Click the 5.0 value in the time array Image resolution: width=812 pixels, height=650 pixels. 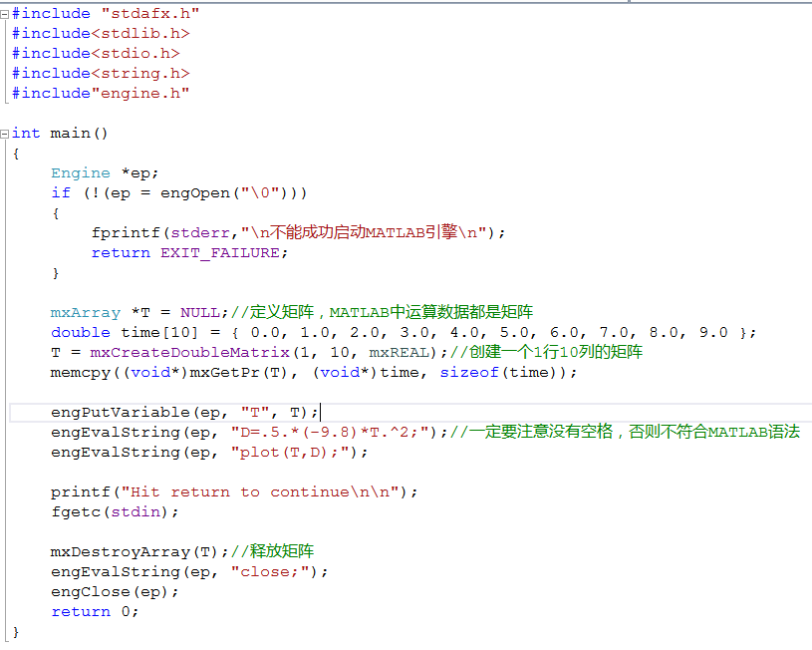[x=514, y=332]
